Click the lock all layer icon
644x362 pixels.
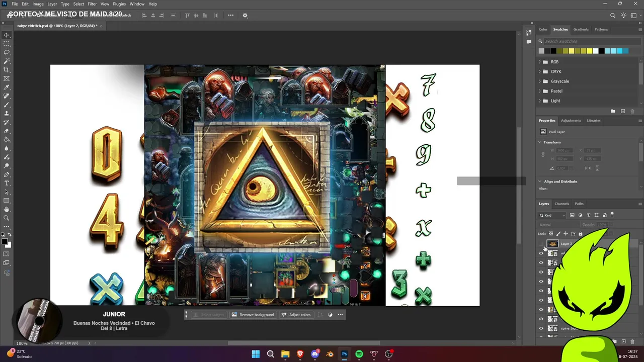(x=580, y=234)
